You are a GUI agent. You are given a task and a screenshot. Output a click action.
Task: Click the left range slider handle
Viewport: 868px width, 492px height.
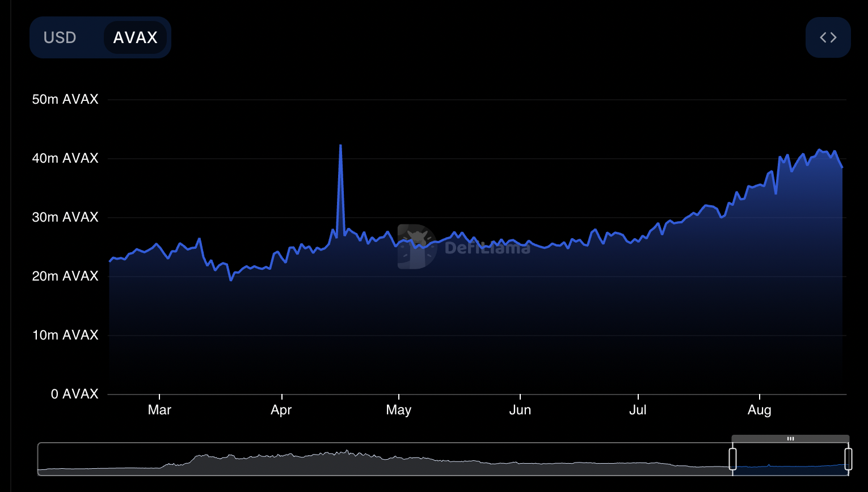click(732, 459)
